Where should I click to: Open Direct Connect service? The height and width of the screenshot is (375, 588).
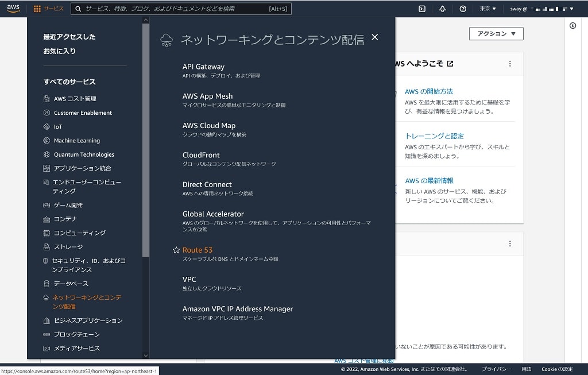[207, 184]
